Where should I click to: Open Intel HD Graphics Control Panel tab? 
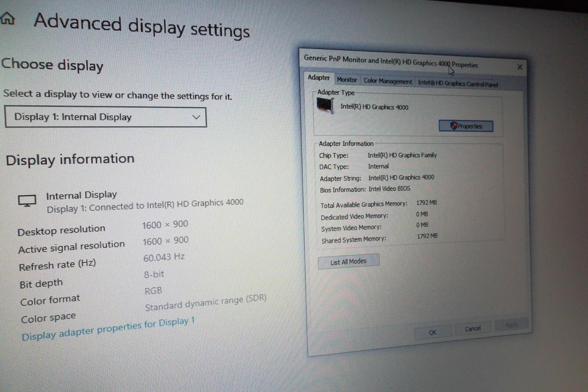458,84
